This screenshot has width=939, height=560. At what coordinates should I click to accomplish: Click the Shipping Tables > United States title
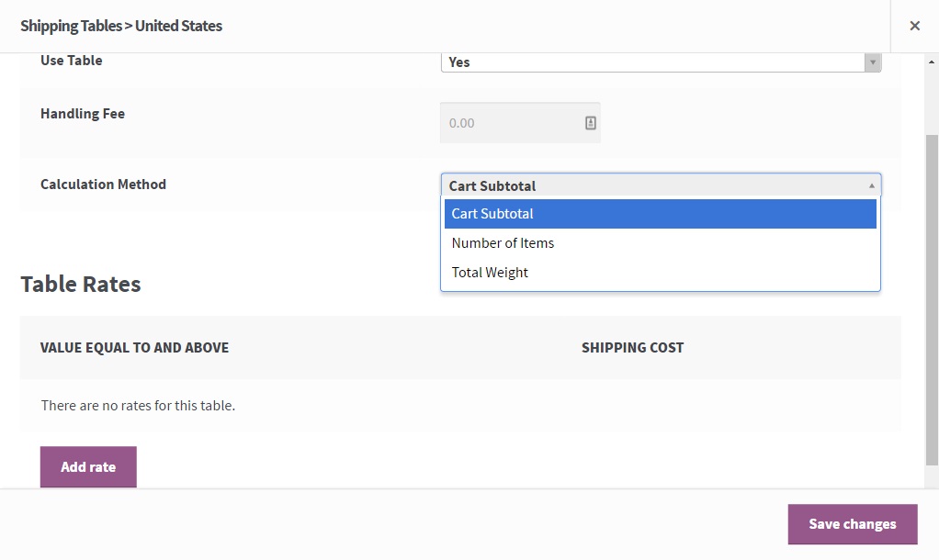point(121,26)
